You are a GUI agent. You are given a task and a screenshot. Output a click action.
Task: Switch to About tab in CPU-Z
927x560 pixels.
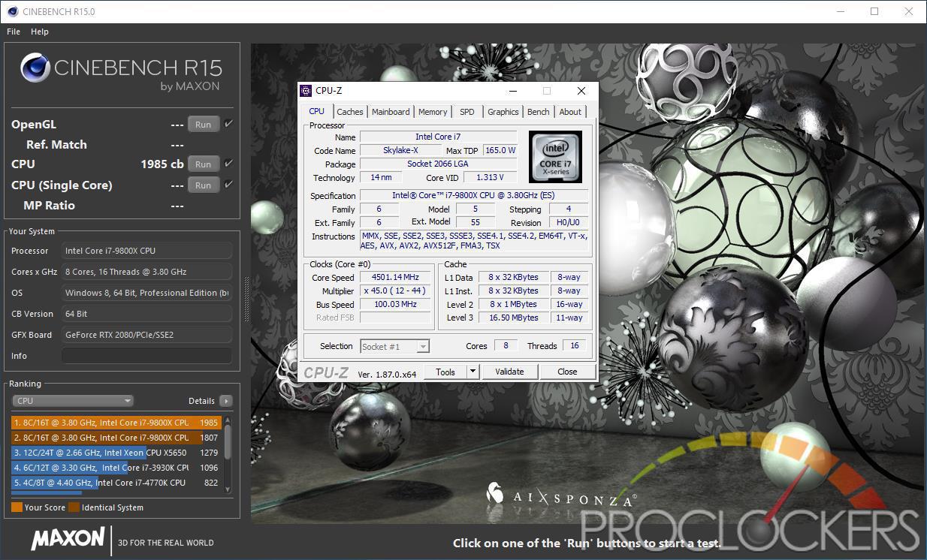570,112
